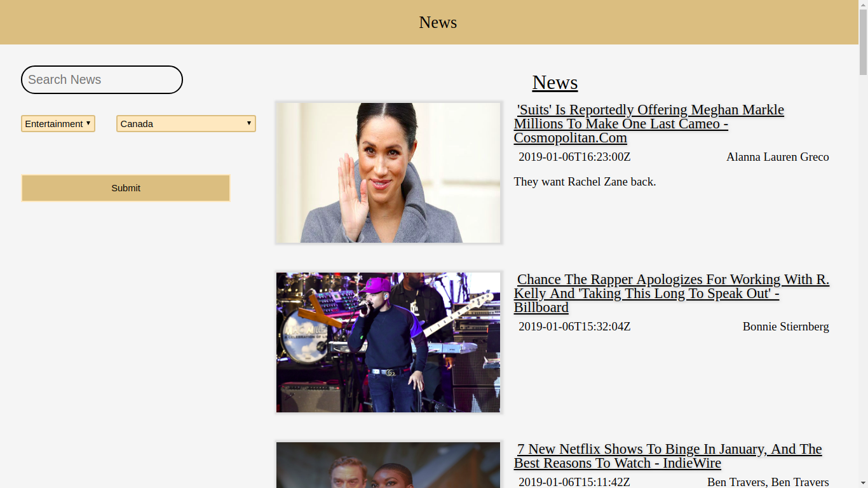868x488 pixels.
Task: Select the timestamp 2019-01-06T15:32:04Z
Action: (574, 327)
